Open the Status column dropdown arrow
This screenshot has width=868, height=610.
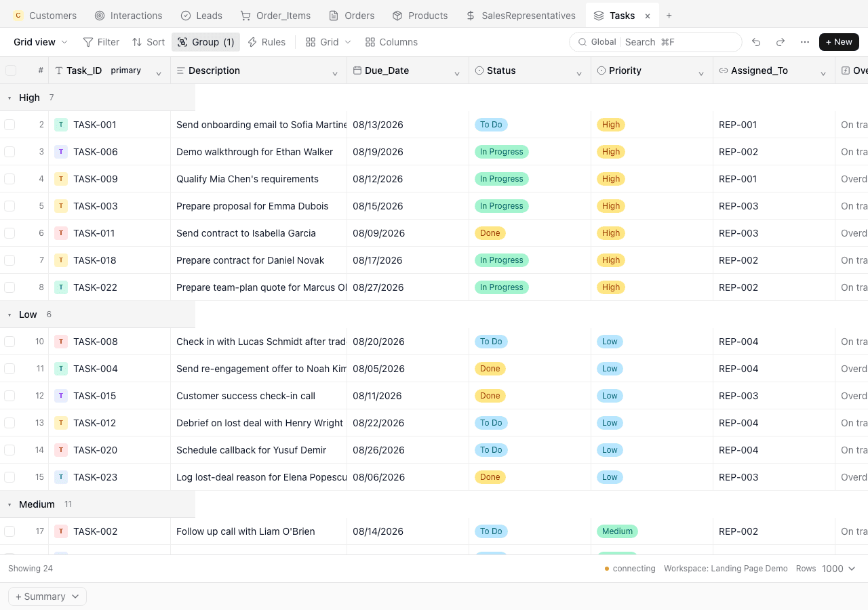[x=579, y=73]
